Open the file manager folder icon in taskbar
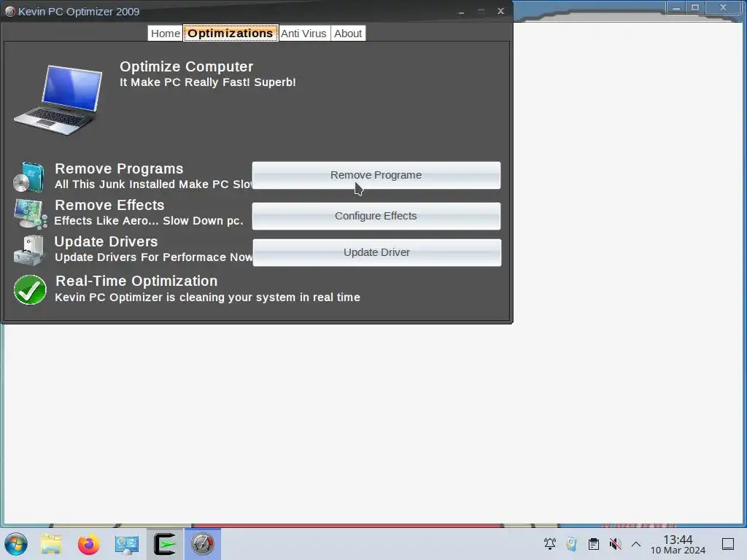 (51, 544)
